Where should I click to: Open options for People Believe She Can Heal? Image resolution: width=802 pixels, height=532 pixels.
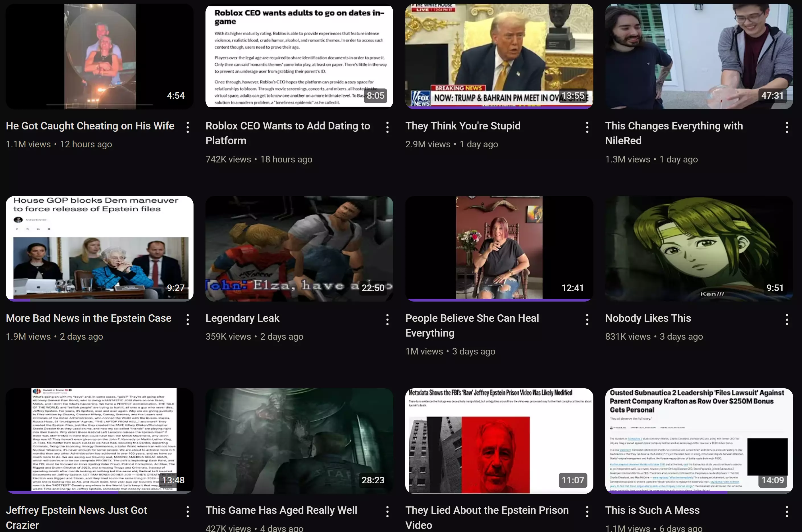[x=587, y=319]
